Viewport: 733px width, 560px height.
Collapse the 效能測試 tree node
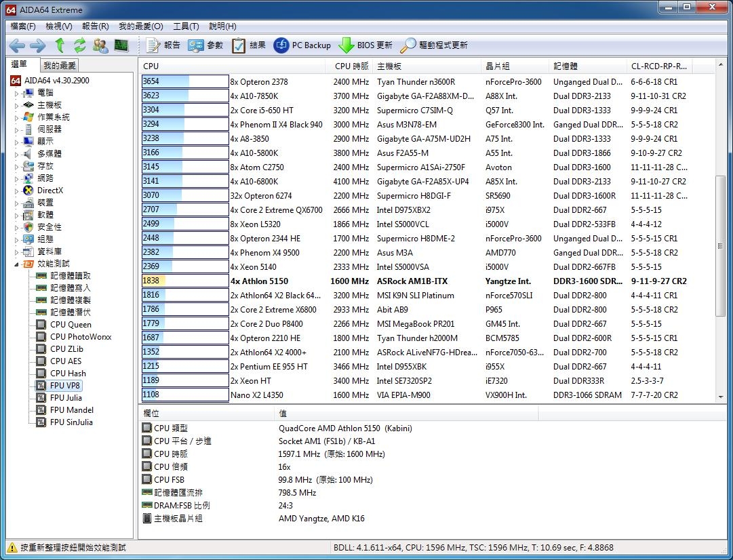coord(17,264)
